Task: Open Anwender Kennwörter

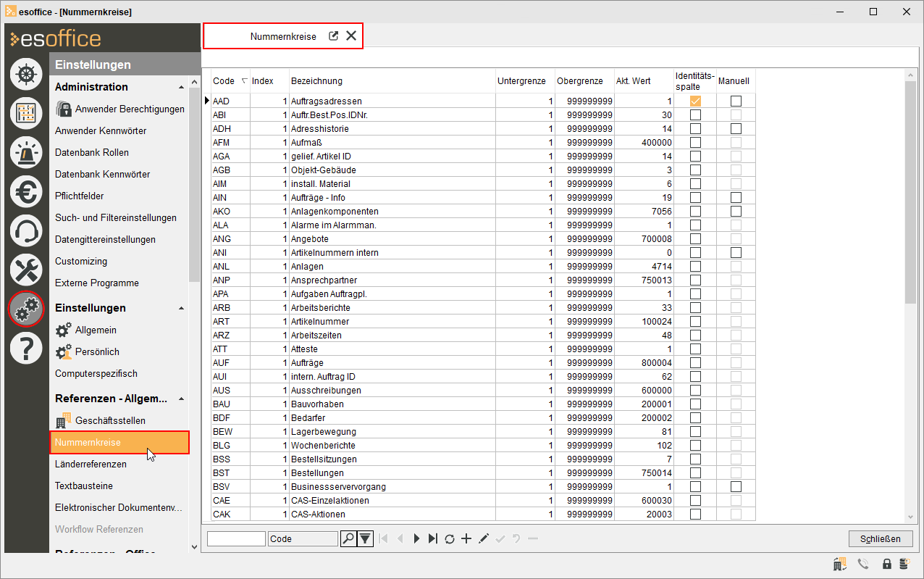Action: click(x=101, y=131)
